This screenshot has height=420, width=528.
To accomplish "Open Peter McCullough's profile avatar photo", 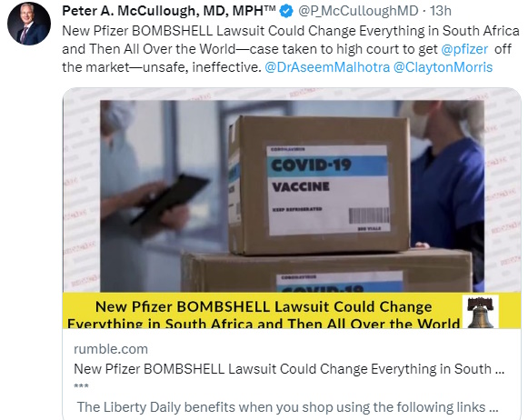I will coord(29,24).
